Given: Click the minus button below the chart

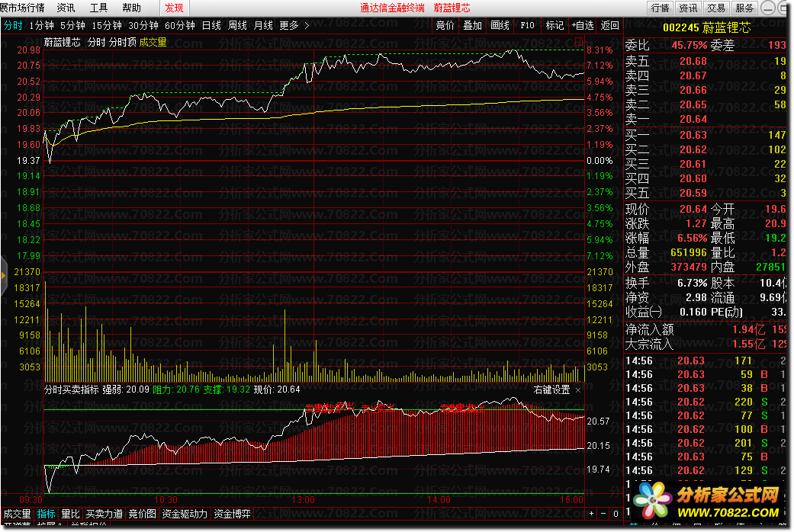Looking at the screenshot, I should [603, 513].
